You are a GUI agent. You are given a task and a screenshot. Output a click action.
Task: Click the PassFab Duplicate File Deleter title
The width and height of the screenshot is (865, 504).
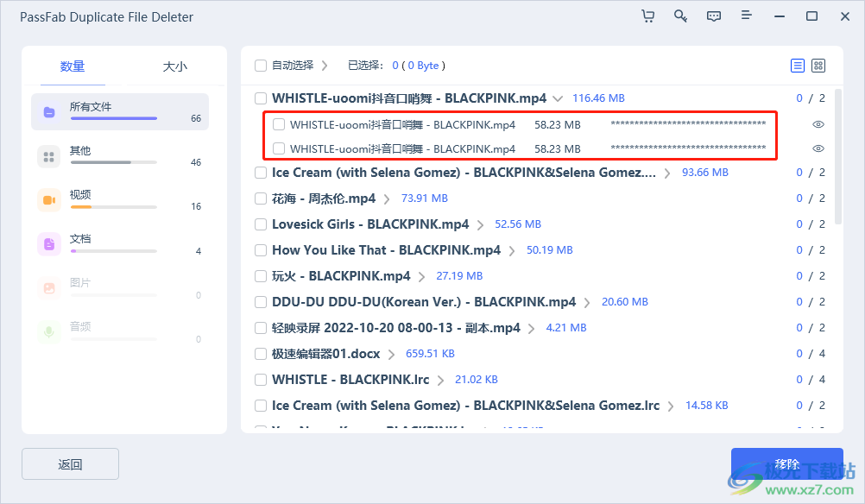(x=106, y=17)
